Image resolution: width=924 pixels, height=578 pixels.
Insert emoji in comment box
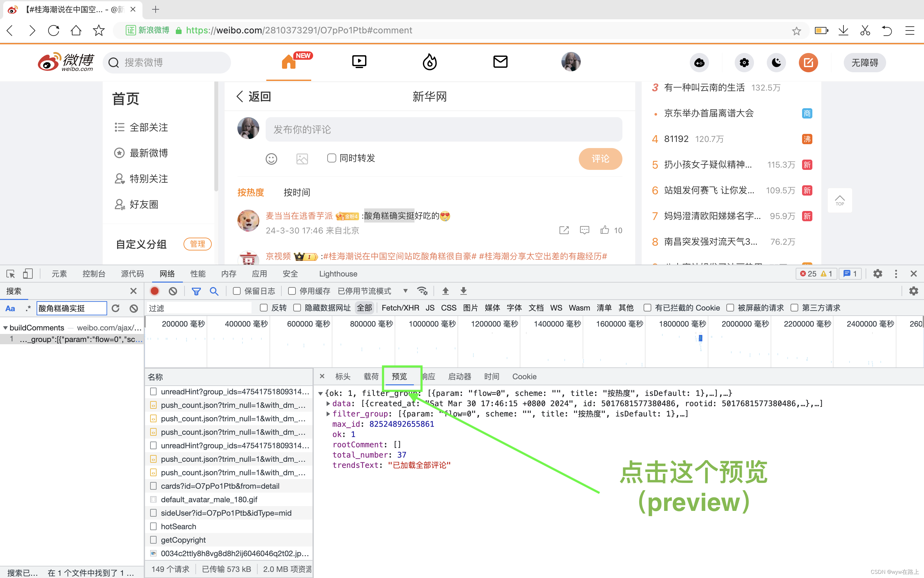[x=271, y=159]
